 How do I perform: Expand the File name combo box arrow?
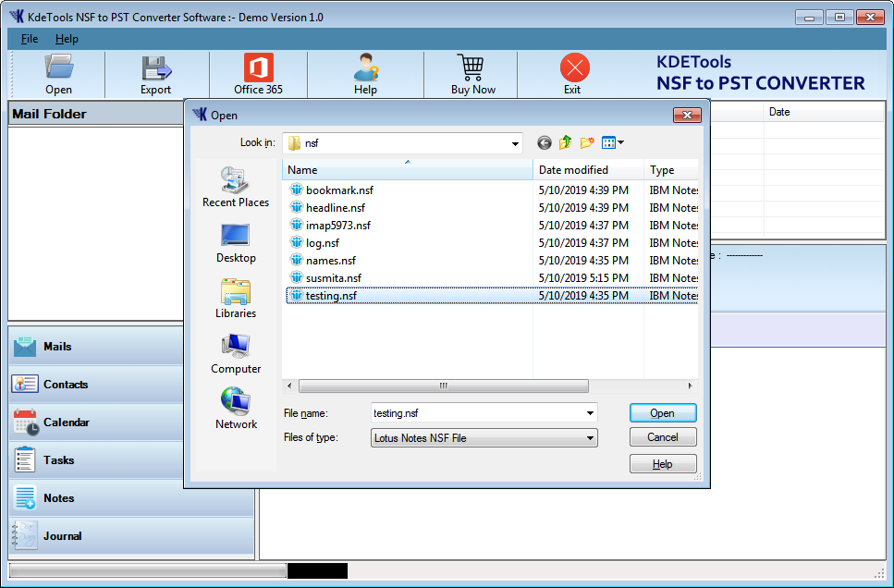[x=590, y=413]
